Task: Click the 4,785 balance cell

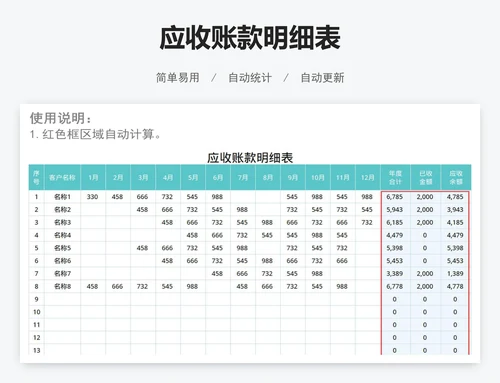Action: pyautogui.click(x=455, y=197)
